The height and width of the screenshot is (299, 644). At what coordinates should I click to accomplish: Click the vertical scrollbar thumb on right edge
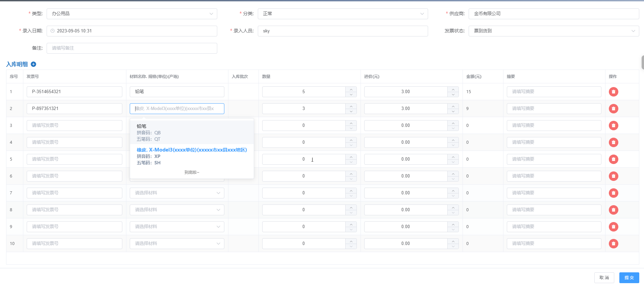point(643,62)
